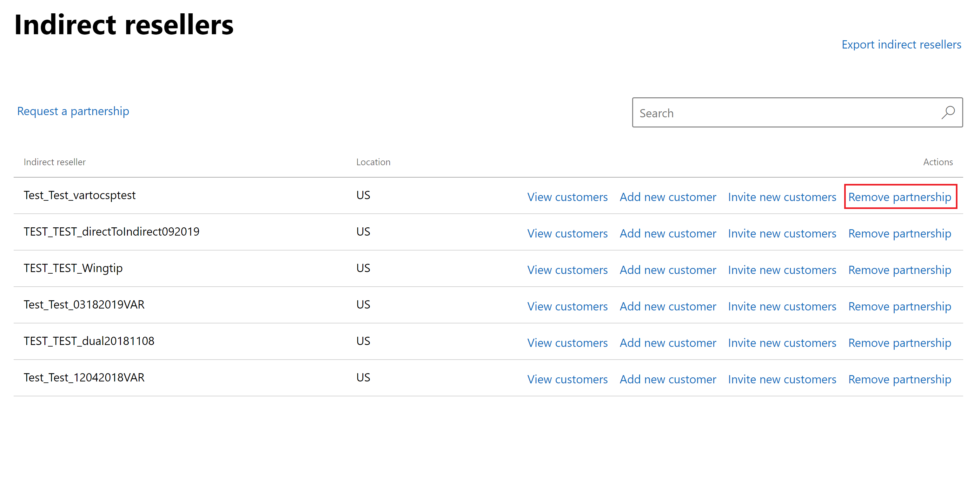The width and height of the screenshot is (980, 501).
Task: View customers of Test_Test_03182019VAR
Action: pyautogui.click(x=567, y=306)
